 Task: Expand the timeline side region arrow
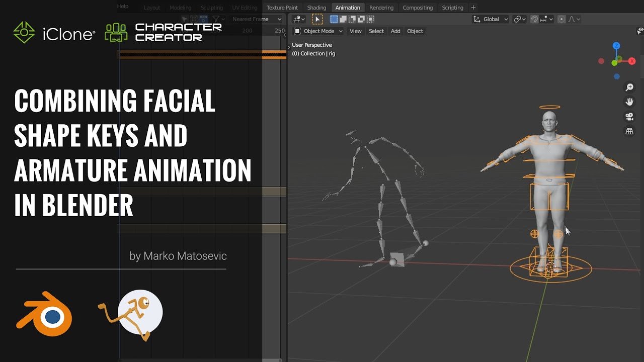click(285, 35)
